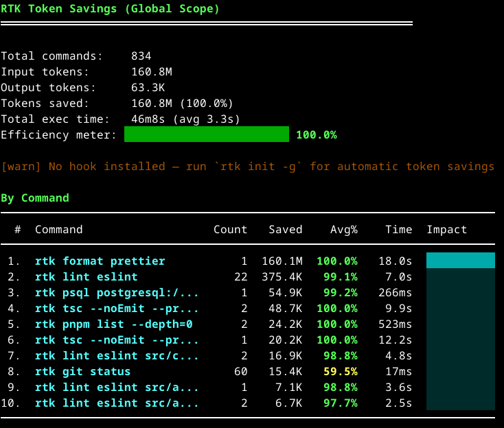The image size is (504, 428).
Task: Click the 16.9K saved value
Action: click(286, 355)
